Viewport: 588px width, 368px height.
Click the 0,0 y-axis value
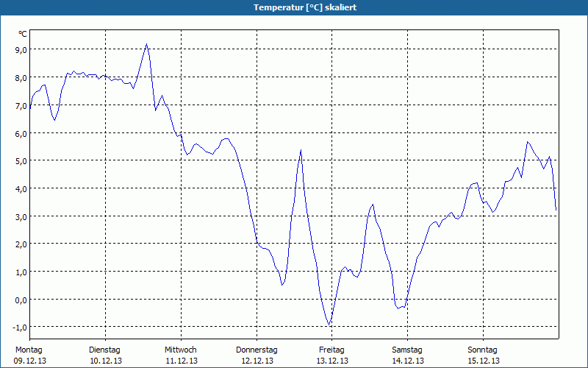21,300
